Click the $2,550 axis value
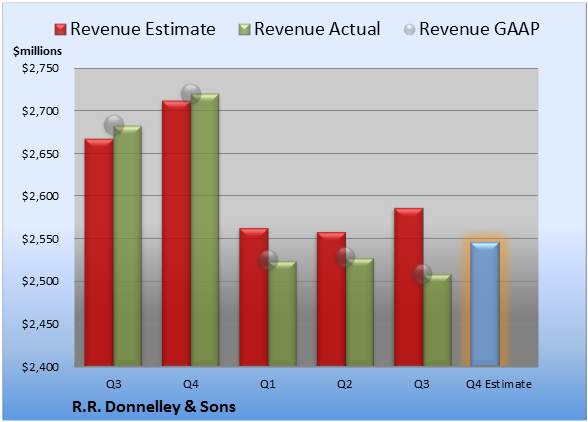Image resolution: width=588 pixels, height=422 pixels. 40,239
